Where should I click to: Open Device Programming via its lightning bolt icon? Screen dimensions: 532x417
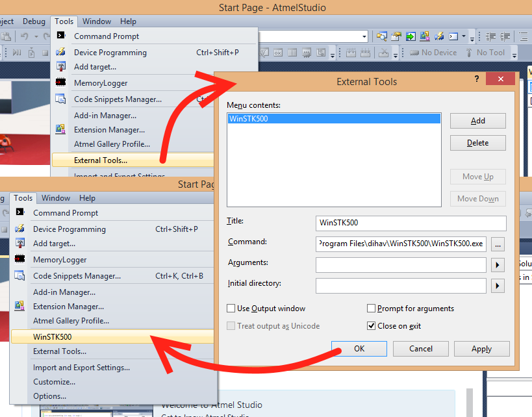pyautogui.click(x=60, y=51)
